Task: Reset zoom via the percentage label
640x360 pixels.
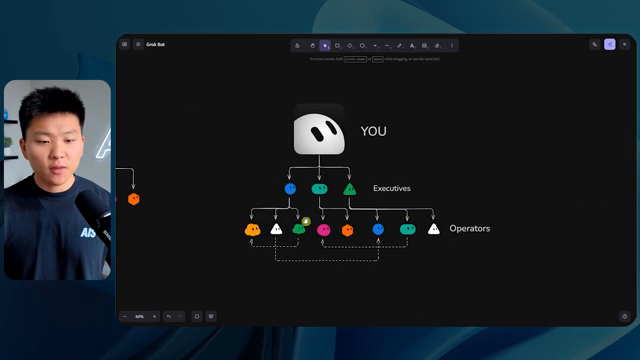Action: coord(140,316)
